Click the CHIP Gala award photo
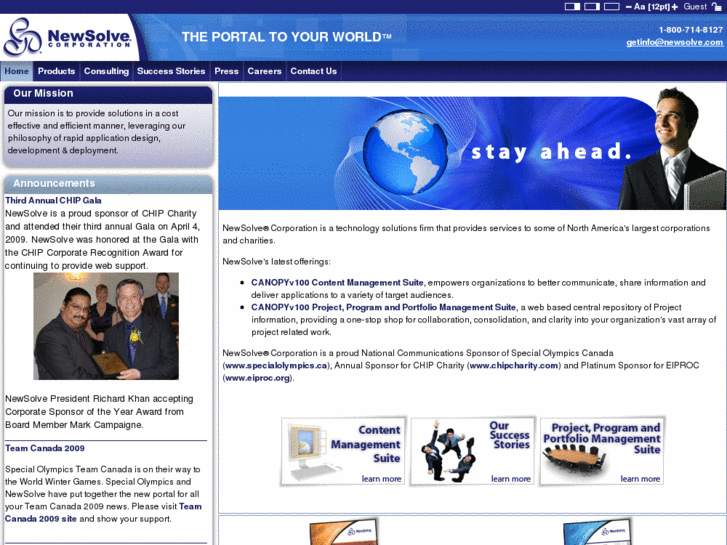Screen dimensions: 727x545 coord(106,326)
